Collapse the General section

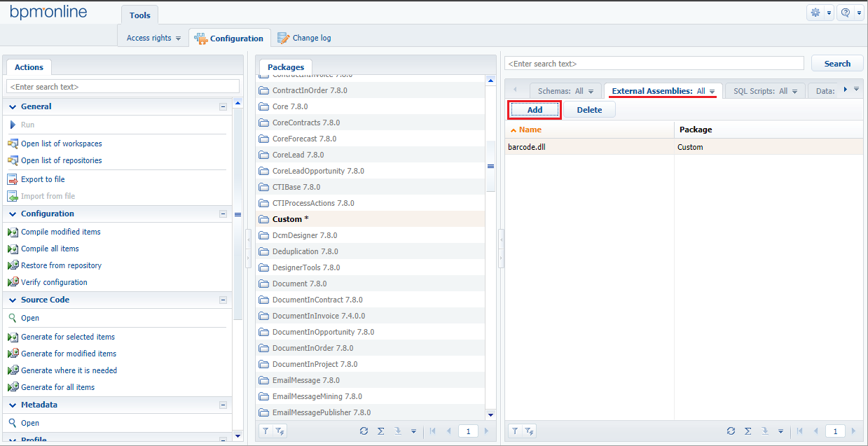click(223, 106)
